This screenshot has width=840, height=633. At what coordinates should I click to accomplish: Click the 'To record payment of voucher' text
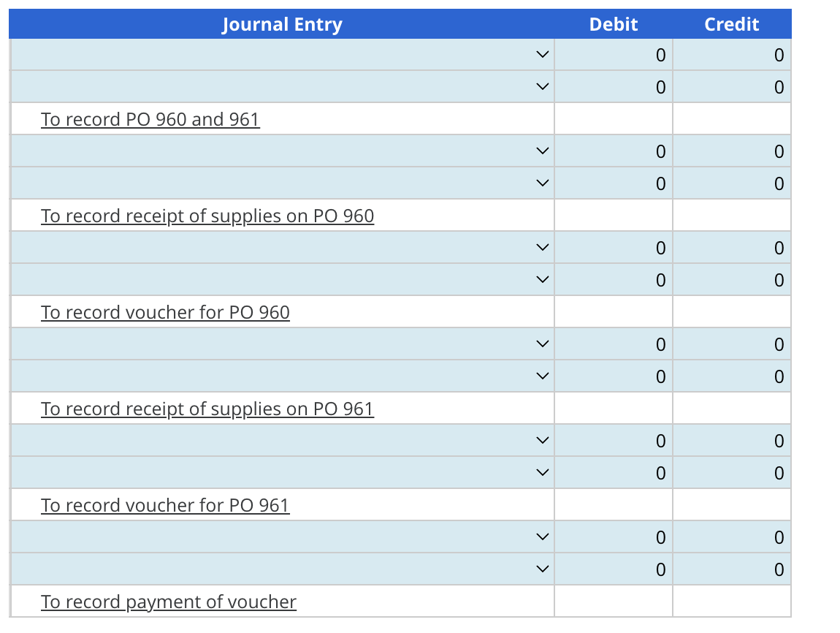tap(169, 602)
